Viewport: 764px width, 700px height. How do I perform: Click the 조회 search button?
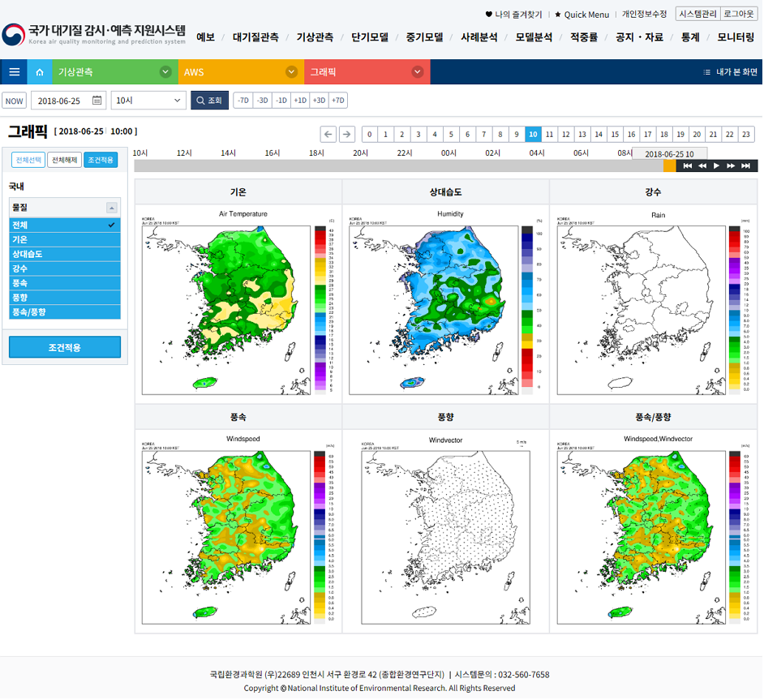coord(209,101)
